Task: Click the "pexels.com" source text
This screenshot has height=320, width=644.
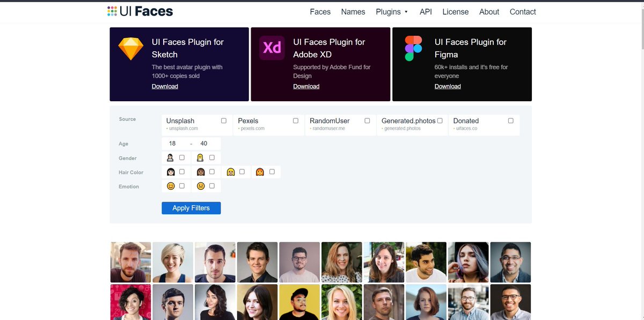Action: (253, 129)
